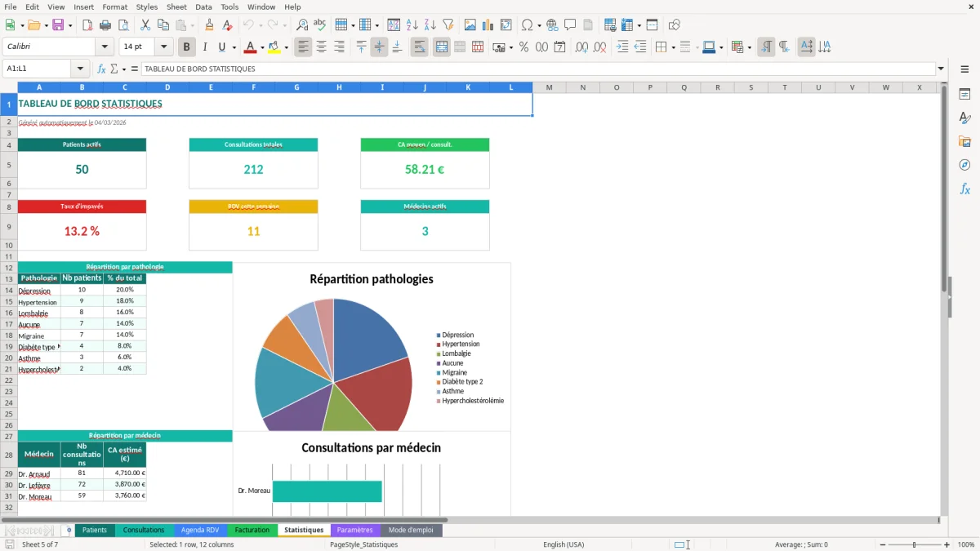This screenshot has height=551, width=980.
Task: Open the Format menu
Action: click(x=114, y=7)
